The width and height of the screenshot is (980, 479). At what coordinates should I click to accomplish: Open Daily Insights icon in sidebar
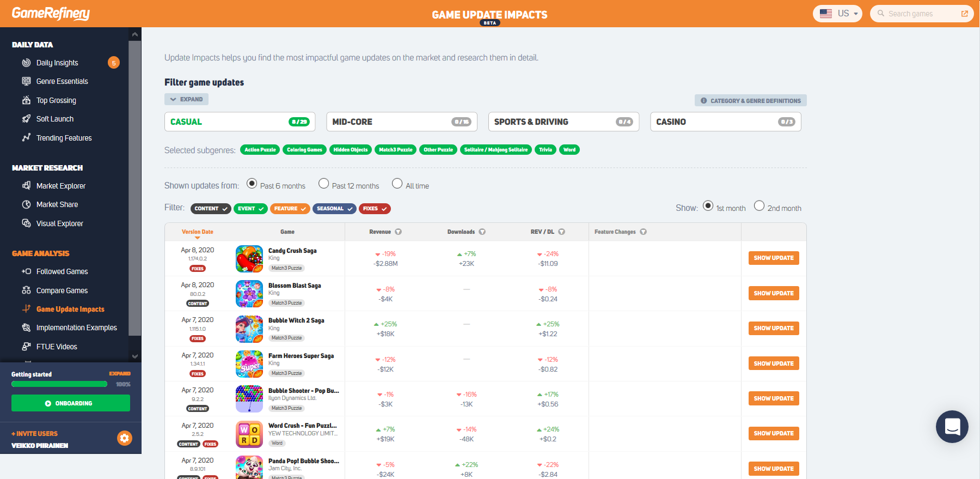click(x=26, y=63)
